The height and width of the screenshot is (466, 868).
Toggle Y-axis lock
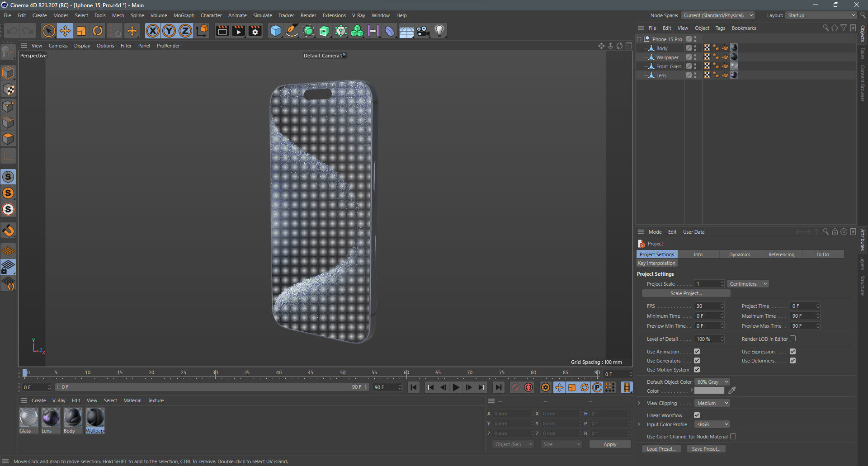tap(169, 31)
